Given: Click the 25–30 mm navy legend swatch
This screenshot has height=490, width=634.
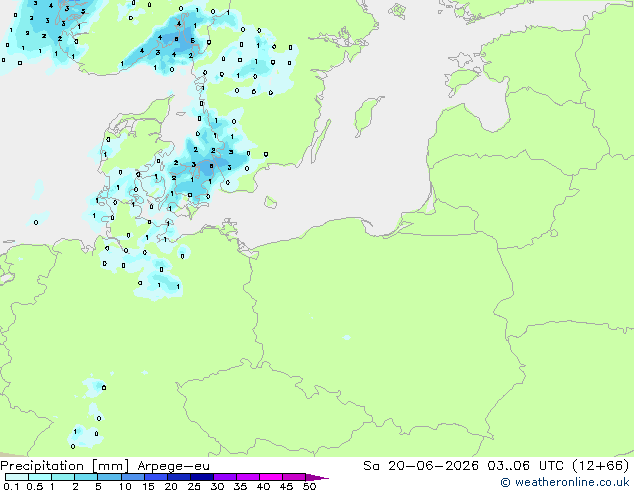Looking at the screenshot, I should click(201, 477).
